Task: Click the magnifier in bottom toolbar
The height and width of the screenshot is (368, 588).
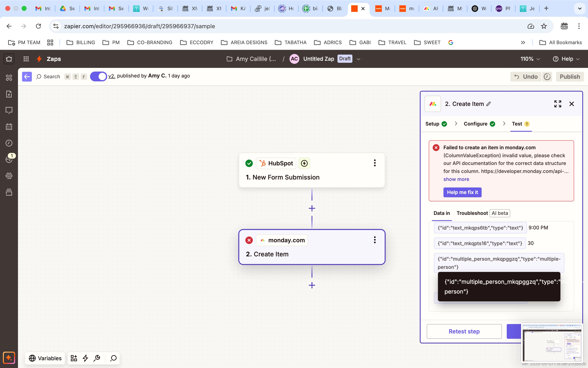Action: coord(114,358)
